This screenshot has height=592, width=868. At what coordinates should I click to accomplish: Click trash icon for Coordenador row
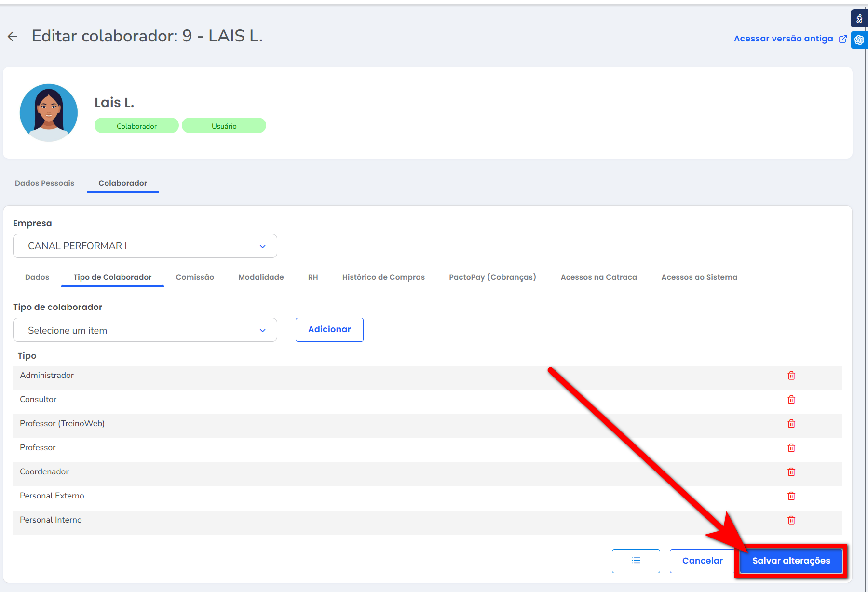[x=791, y=472]
